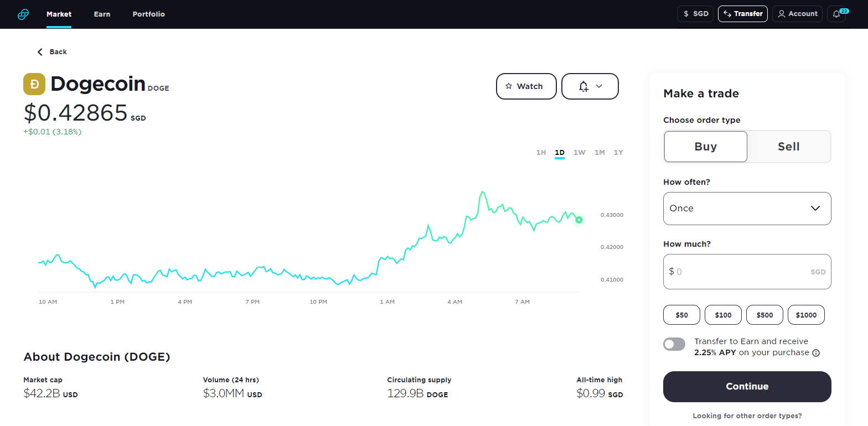Click the Transfer arrows button
The image size is (868, 426).
click(x=742, y=14)
